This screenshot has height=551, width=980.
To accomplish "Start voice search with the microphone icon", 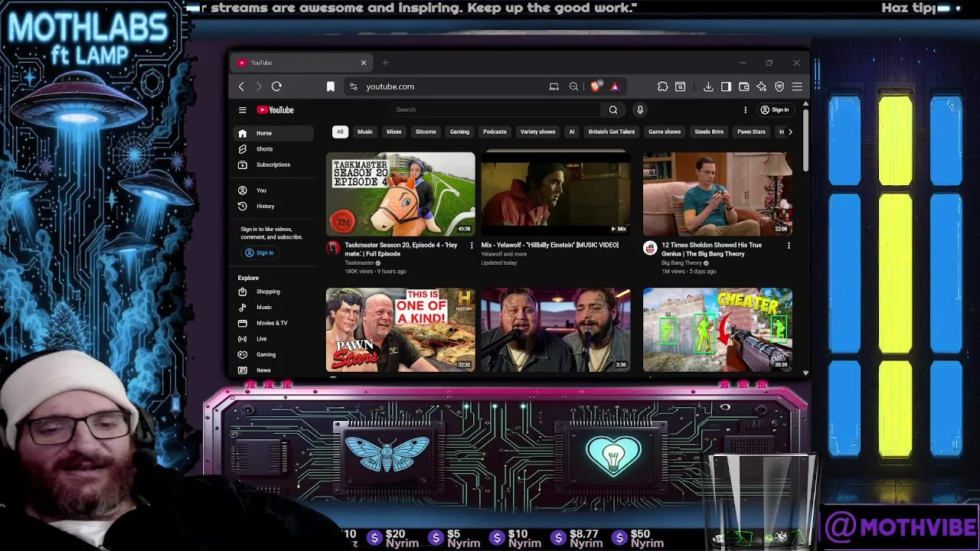I will coord(640,109).
